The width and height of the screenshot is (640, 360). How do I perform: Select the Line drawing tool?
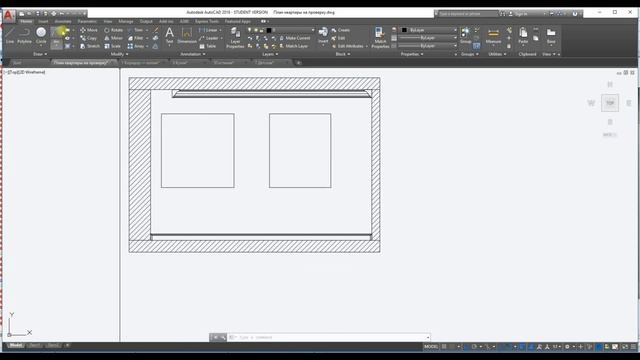coord(9,36)
